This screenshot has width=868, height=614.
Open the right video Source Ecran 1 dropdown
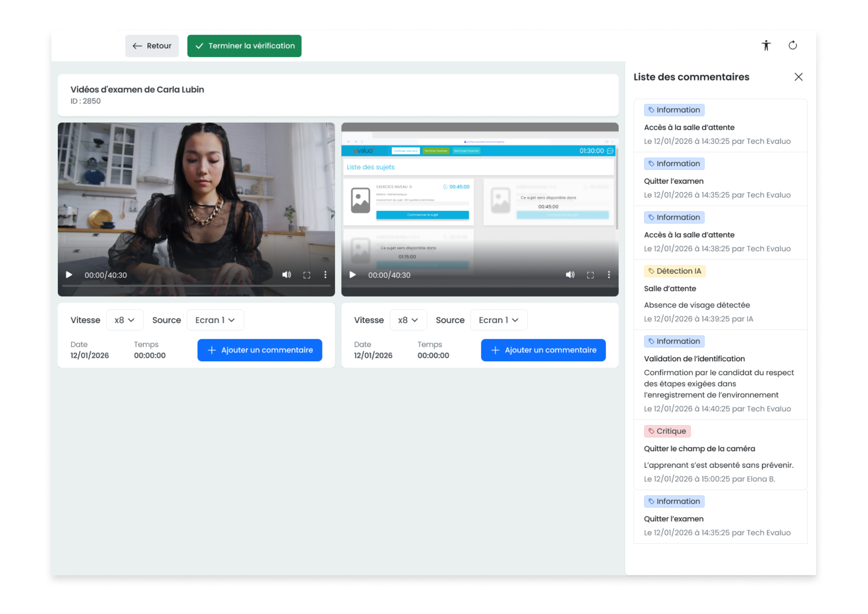[499, 320]
